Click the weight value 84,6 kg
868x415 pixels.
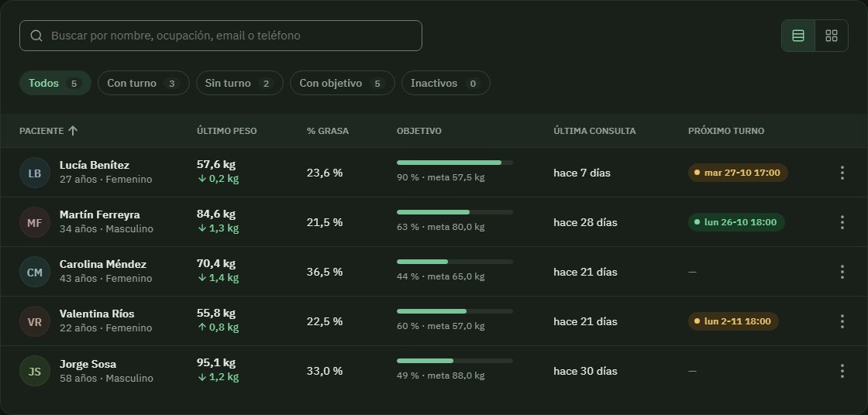[216, 214]
